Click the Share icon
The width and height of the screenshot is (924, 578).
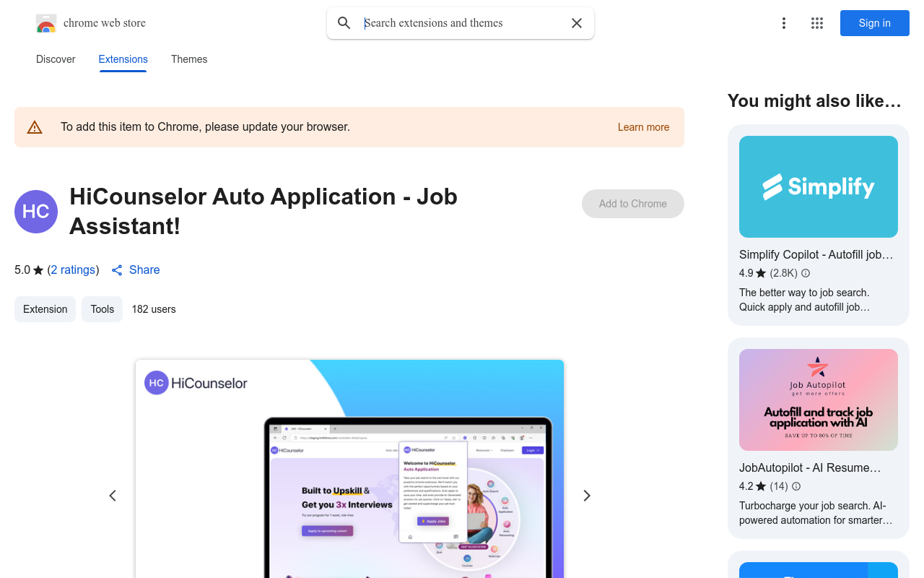point(117,270)
